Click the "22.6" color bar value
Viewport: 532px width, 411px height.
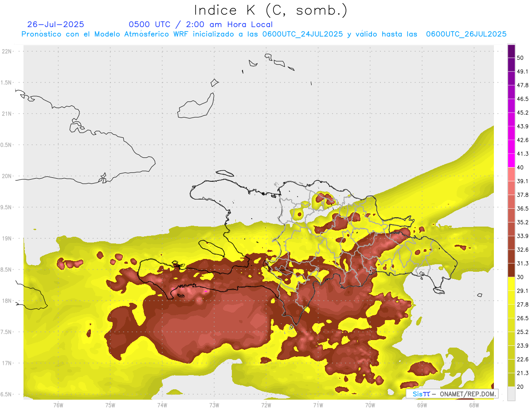click(523, 359)
